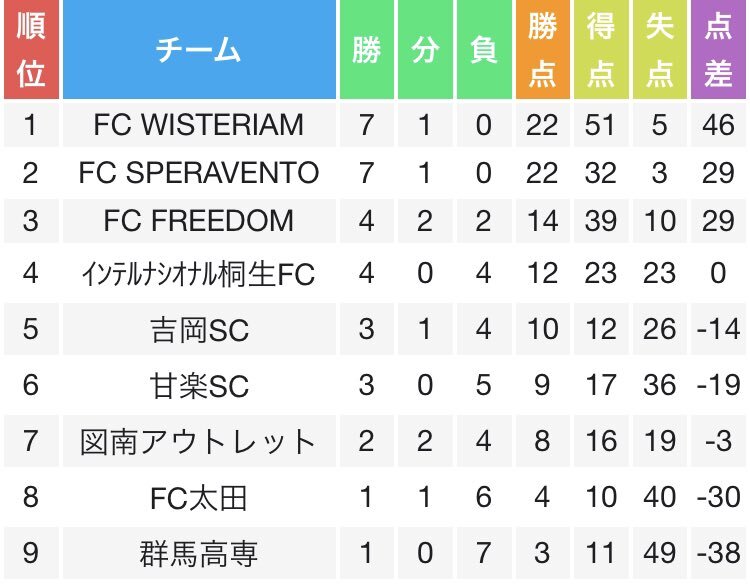
Task: Click the 負 losses column header
Action: [484, 50]
